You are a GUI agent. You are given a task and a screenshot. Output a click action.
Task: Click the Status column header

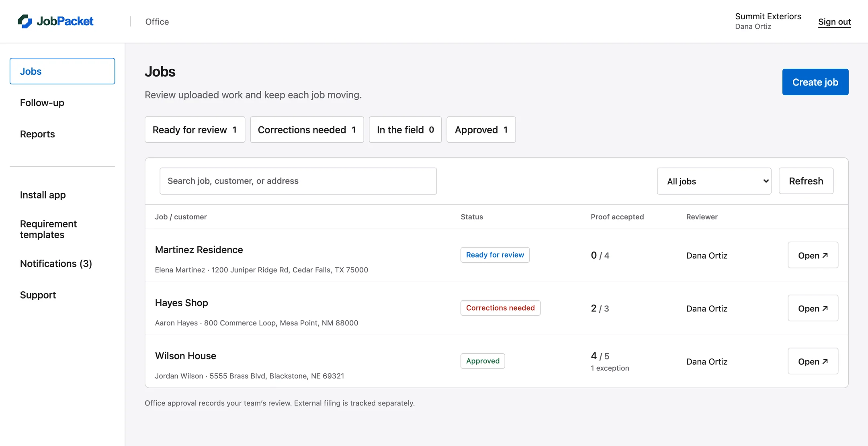pyautogui.click(x=472, y=217)
